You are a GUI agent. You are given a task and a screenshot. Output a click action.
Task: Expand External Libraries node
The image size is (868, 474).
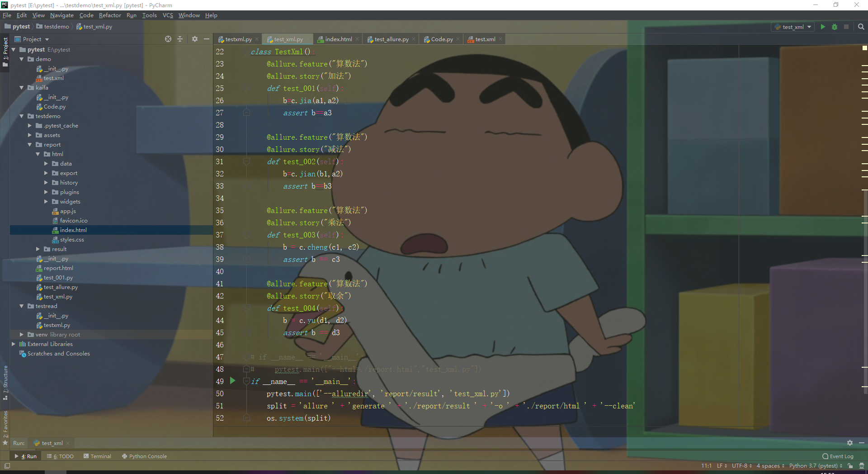click(x=13, y=344)
